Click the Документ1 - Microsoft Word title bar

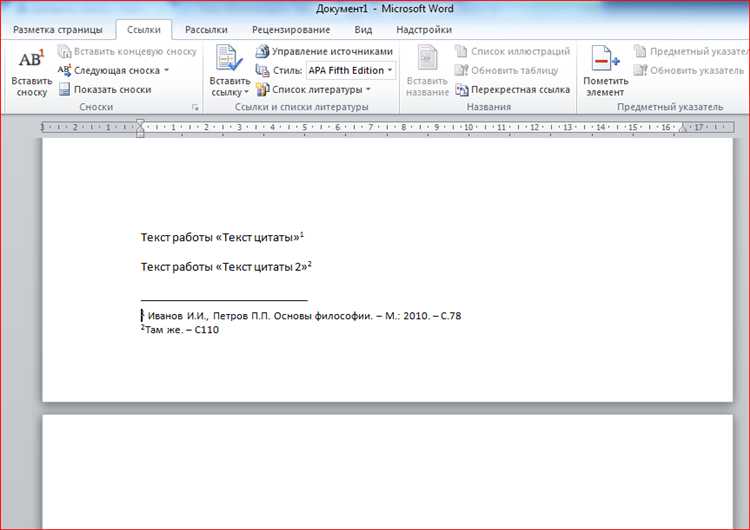coord(385,9)
